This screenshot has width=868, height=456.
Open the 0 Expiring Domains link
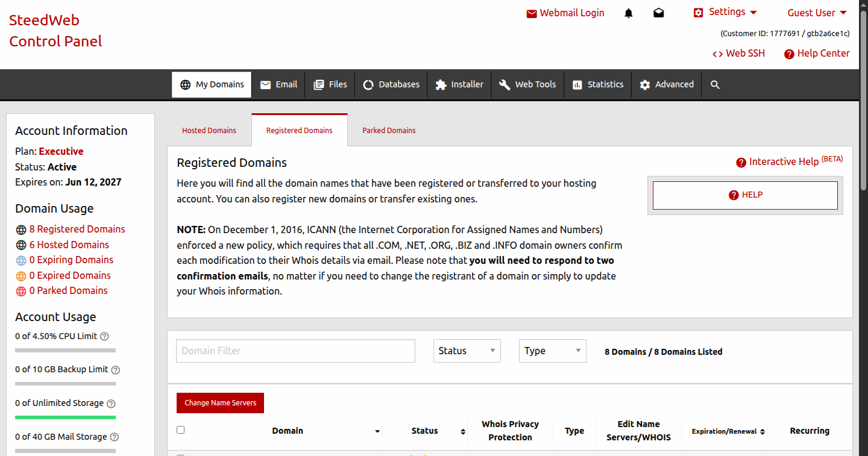pyautogui.click(x=71, y=260)
